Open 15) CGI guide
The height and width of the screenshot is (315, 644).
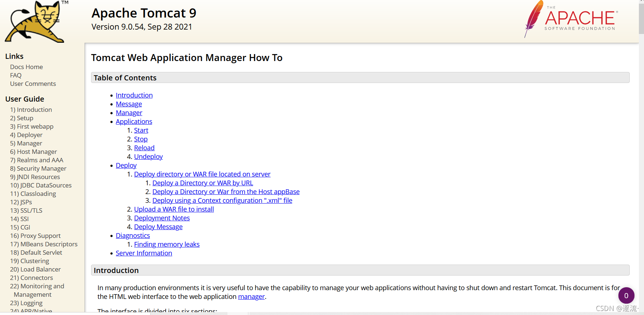coord(20,227)
